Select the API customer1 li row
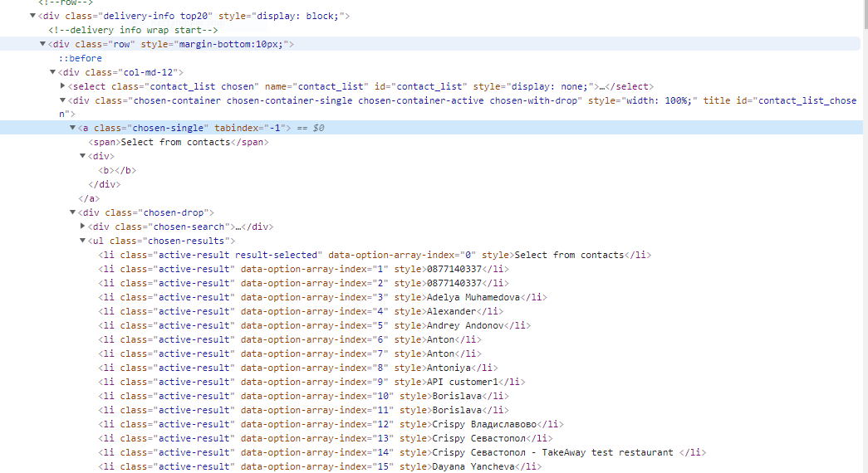This screenshot has width=868, height=473. 311,382
